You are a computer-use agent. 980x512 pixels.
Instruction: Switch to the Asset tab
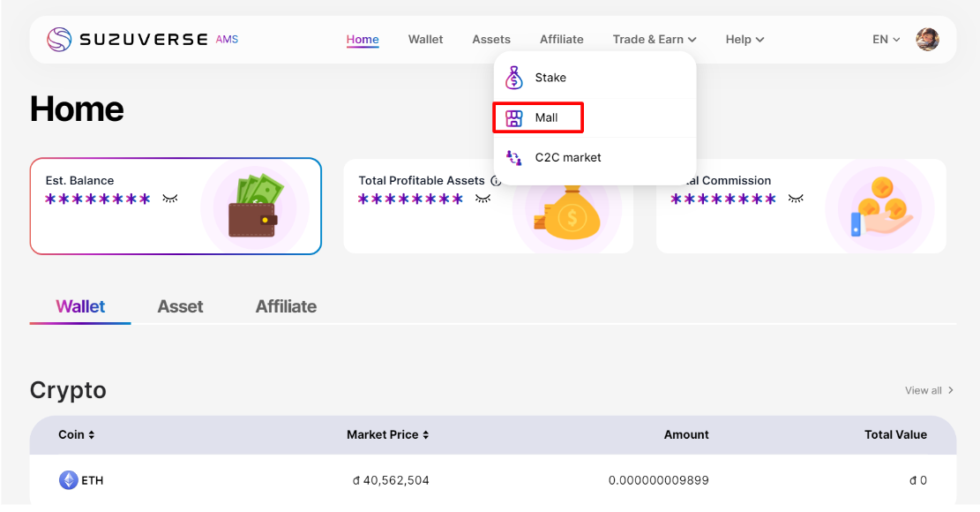(180, 306)
